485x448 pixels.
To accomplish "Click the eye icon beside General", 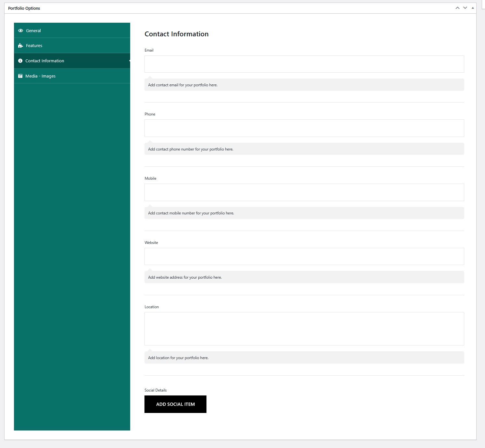I will coord(20,30).
